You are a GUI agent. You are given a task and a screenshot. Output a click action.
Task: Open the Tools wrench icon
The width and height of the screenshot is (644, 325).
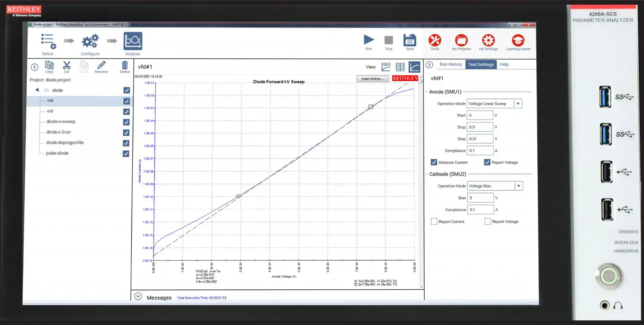click(435, 40)
